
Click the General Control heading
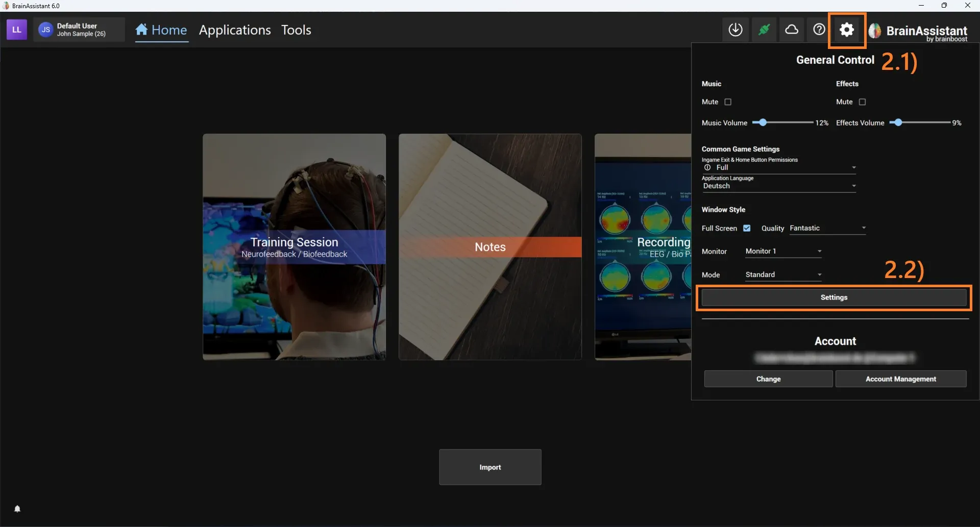(x=835, y=60)
